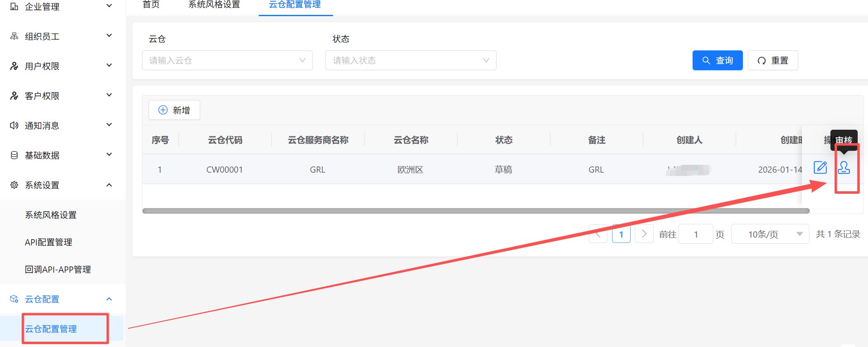Expand the 客户权限 sidebar menu
The width and height of the screenshot is (868, 347).
click(x=62, y=96)
